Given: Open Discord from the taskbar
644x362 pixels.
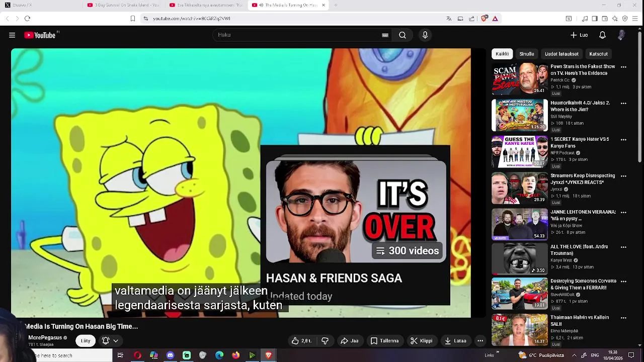Looking at the screenshot, I should coord(170,355).
